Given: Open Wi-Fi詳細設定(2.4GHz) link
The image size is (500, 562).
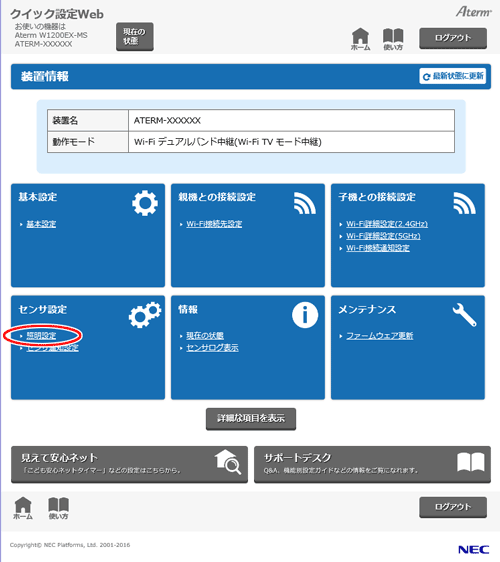Looking at the screenshot, I should click(x=387, y=224).
